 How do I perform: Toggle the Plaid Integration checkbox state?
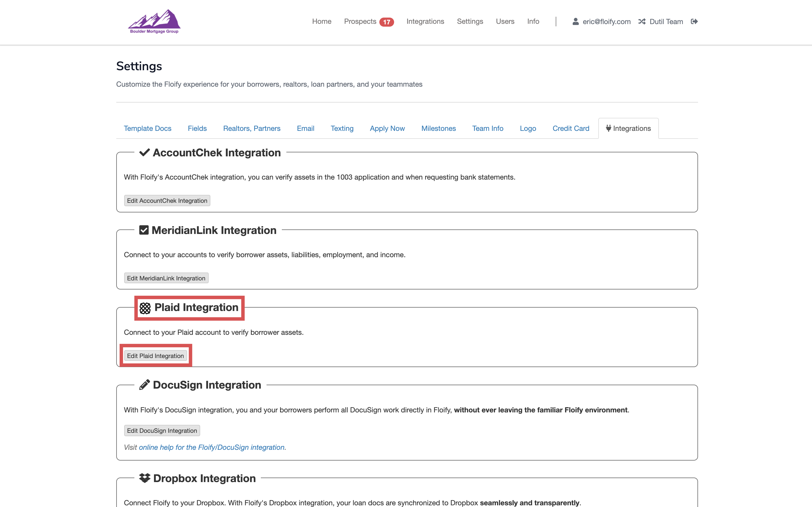click(x=144, y=307)
